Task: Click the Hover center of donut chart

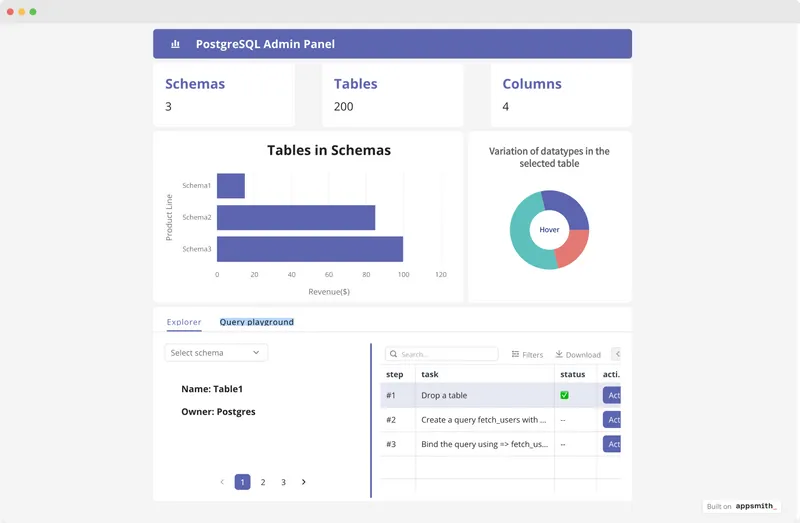Action: [x=549, y=230]
